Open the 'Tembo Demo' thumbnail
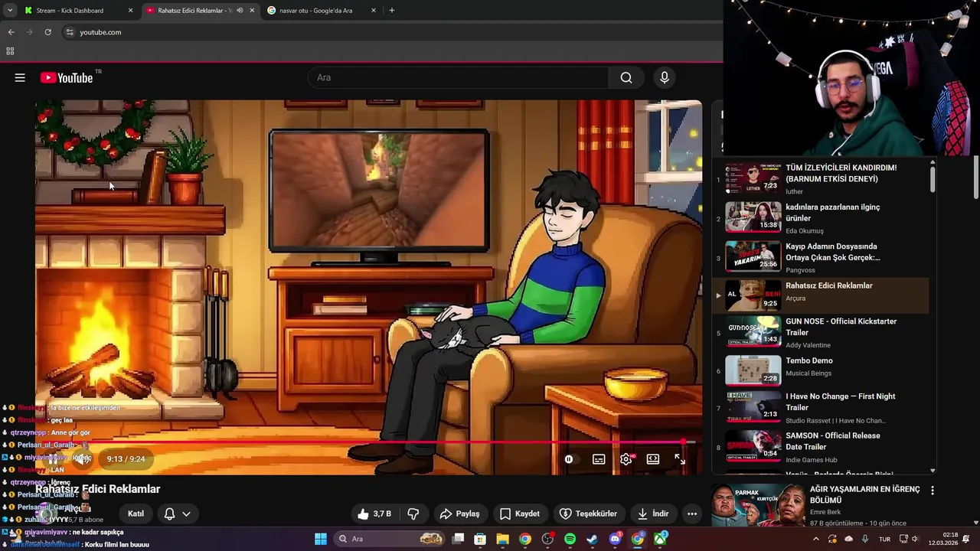Screen dimensions: 980x551 tap(753, 370)
